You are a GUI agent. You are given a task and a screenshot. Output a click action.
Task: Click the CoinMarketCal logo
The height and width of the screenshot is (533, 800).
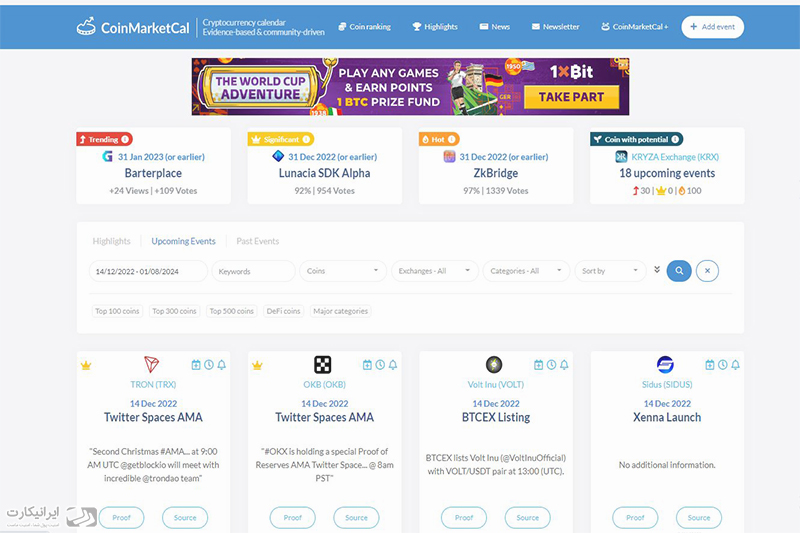[133, 27]
